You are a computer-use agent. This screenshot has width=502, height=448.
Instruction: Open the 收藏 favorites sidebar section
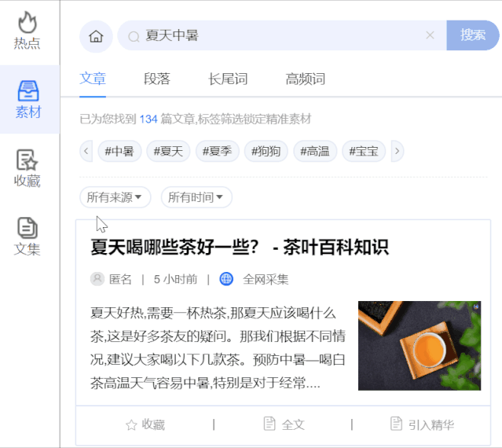27,168
